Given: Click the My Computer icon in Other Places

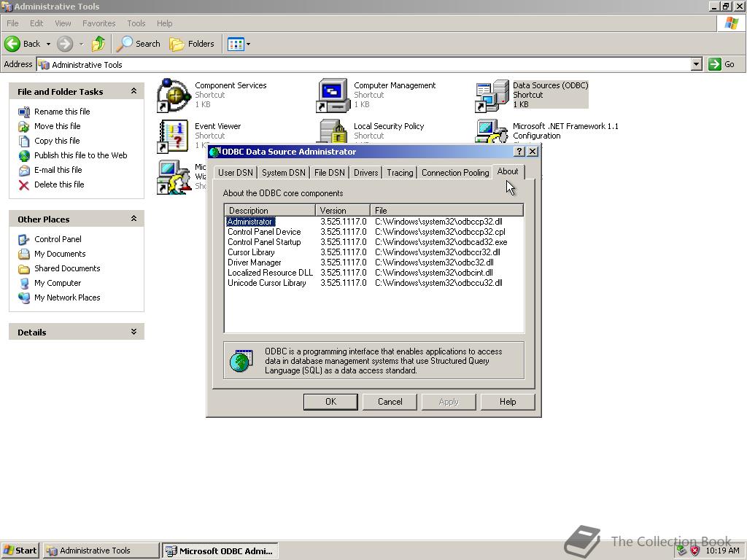Looking at the screenshot, I should click(24, 284).
